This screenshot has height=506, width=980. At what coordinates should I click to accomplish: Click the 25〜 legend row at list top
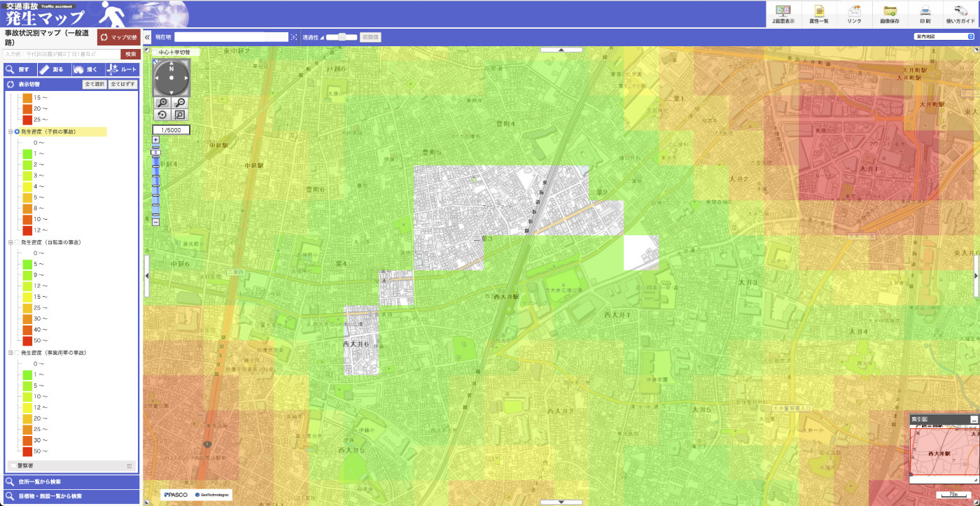(36, 120)
